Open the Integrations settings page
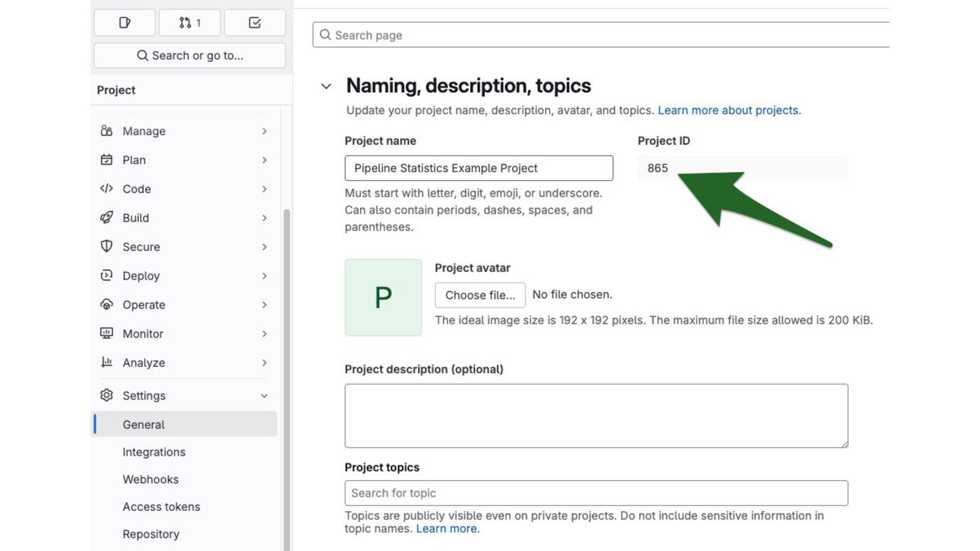The image size is (980, 551). (x=154, y=452)
